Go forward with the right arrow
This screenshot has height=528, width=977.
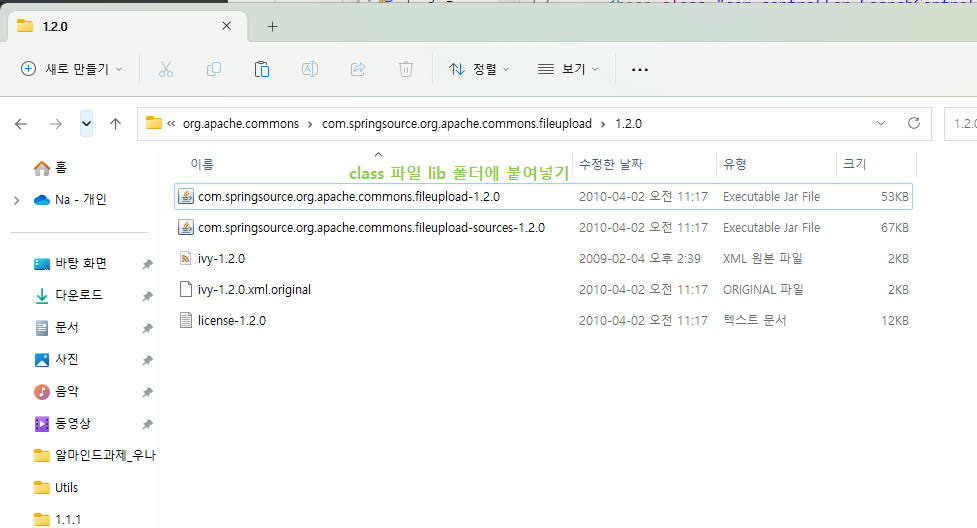pyautogui.click(x=56, y=124)
